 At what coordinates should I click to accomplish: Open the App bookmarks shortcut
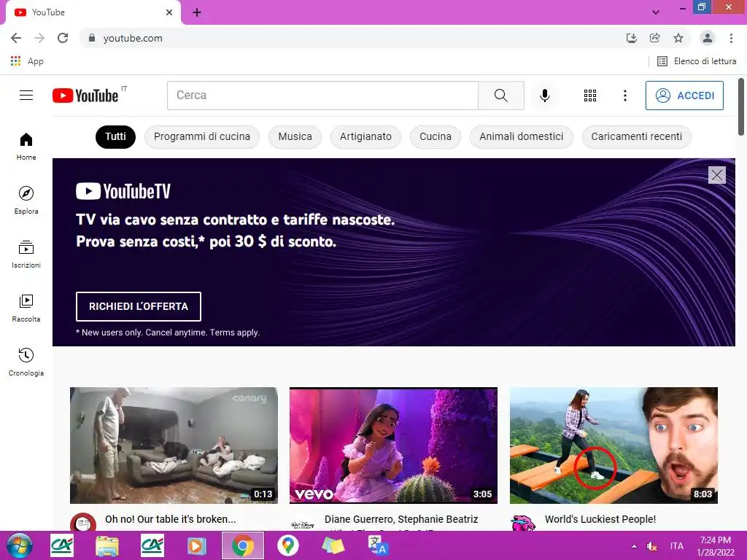[27, 61]
